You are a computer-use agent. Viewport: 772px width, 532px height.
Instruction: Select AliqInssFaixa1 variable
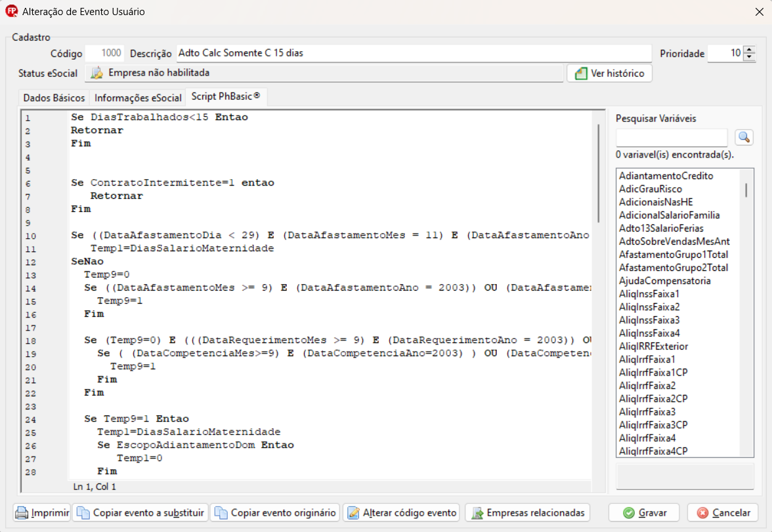(649, 294)
